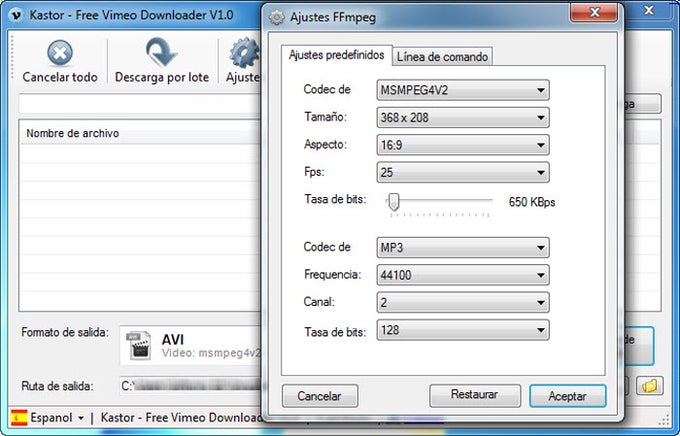
Task: Click the Ruta de salida path field
Action: pos(191,385)
